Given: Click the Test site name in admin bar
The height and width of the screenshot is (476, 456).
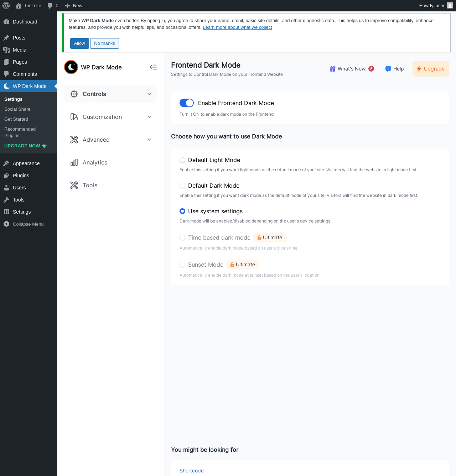Looking at the screenshot, I should point(33,6).
